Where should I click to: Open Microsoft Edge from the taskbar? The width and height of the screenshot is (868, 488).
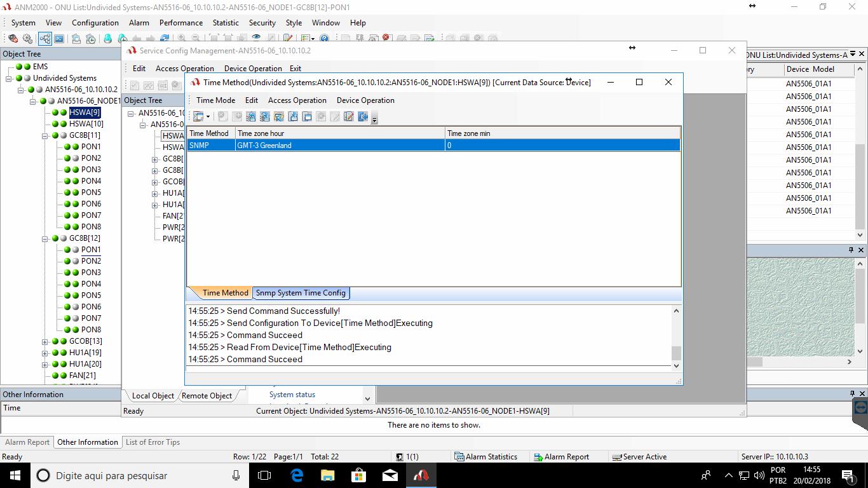coord(297,475)
